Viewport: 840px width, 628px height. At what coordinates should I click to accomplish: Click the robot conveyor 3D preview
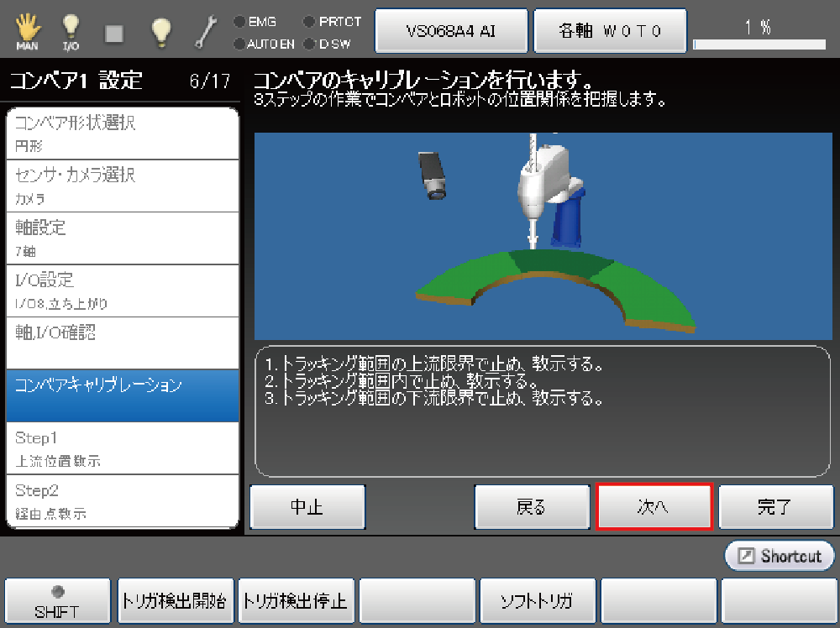(x=543, y=236)
